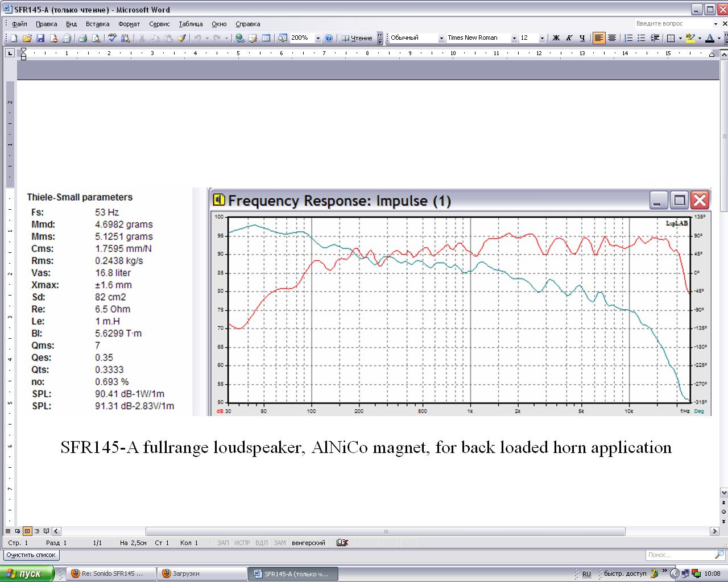Apply bold formatting Ж

556,38
